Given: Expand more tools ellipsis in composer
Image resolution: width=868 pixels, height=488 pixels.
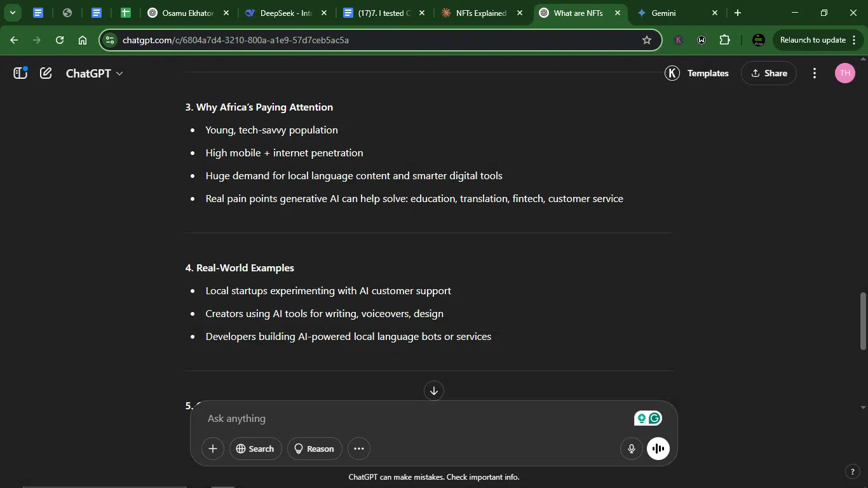Looking at the screenshot, I should 358,449.
